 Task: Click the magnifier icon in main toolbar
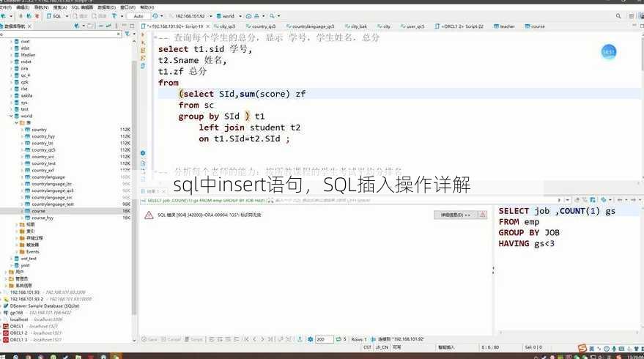[x=272, y=16]
